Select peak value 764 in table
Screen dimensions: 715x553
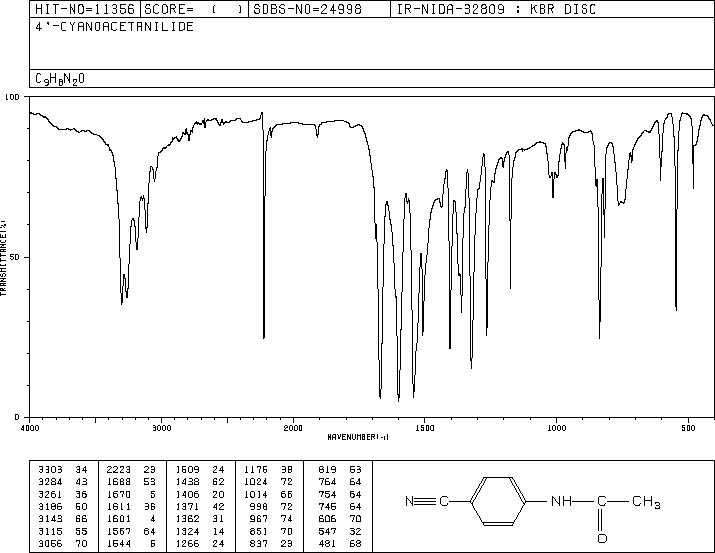tap(327, 482)
